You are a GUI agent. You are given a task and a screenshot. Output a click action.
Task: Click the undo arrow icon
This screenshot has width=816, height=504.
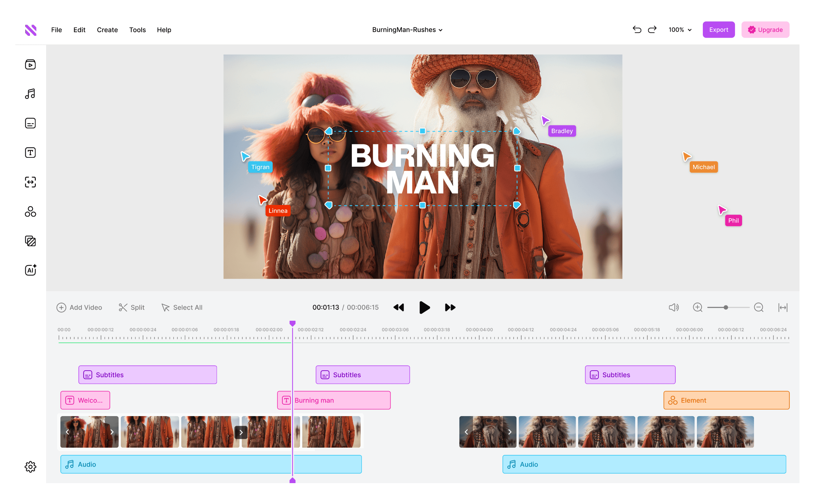(637, 30)
